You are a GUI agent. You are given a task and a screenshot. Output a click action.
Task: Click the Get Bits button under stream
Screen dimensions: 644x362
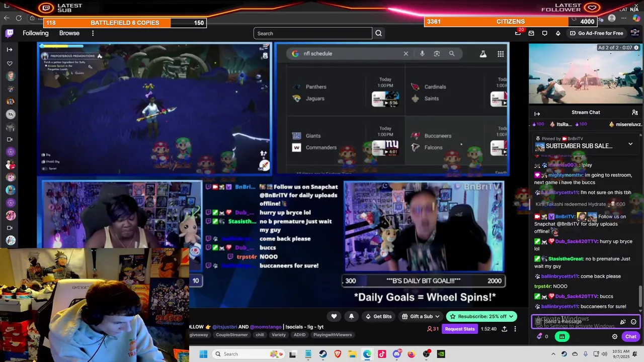(x=378, y=316)
